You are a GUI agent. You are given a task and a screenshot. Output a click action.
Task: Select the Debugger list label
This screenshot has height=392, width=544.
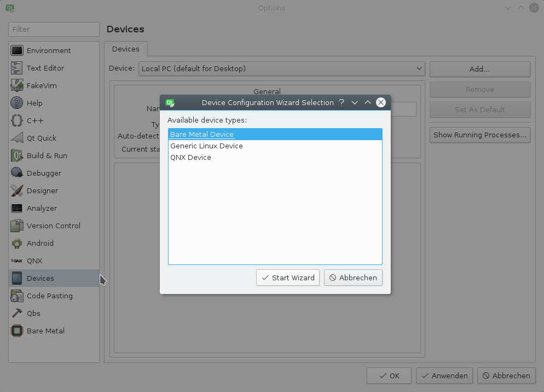pos(44,173)
